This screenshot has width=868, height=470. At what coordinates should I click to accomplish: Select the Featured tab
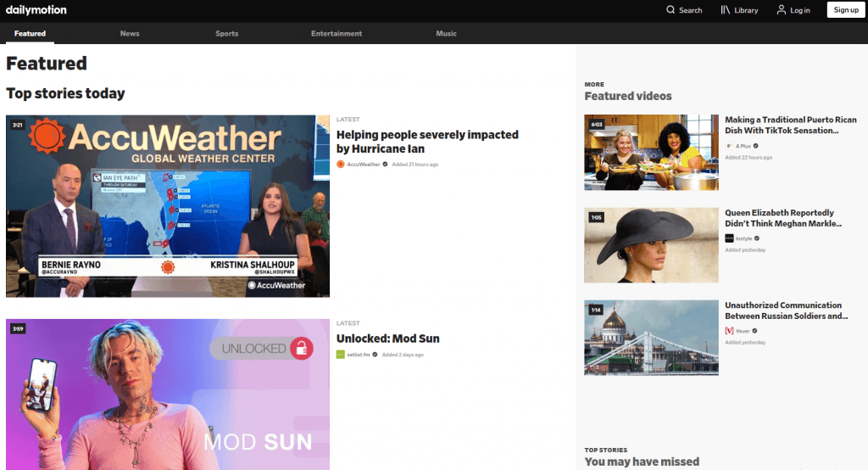point(30,33)
